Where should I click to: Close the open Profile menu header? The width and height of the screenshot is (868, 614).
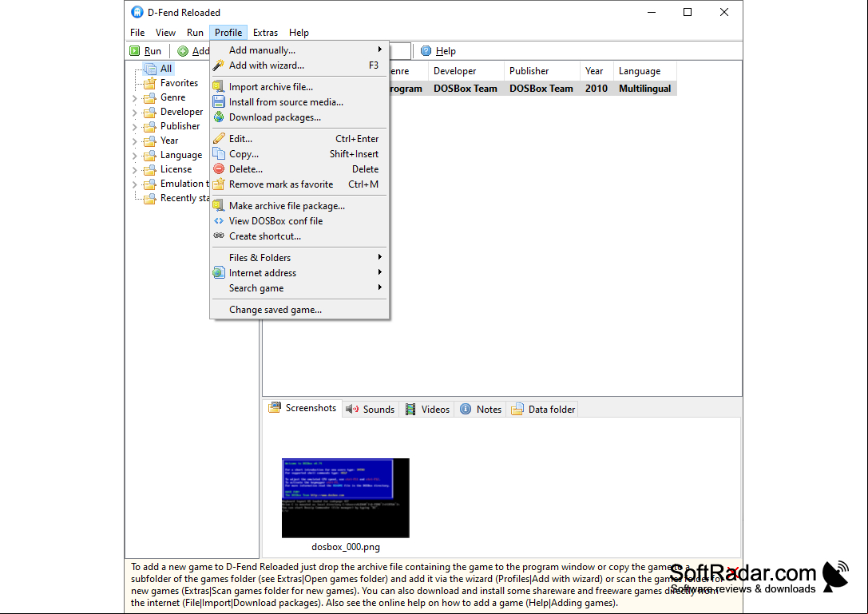[x=228, y=33]
